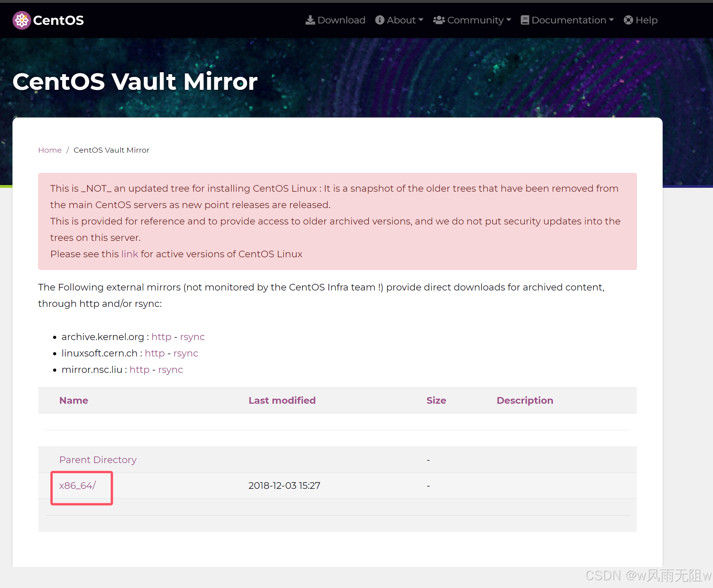
Task: Open mirror.nsc.liu http mirror
Action: click(x=139, y=369)
